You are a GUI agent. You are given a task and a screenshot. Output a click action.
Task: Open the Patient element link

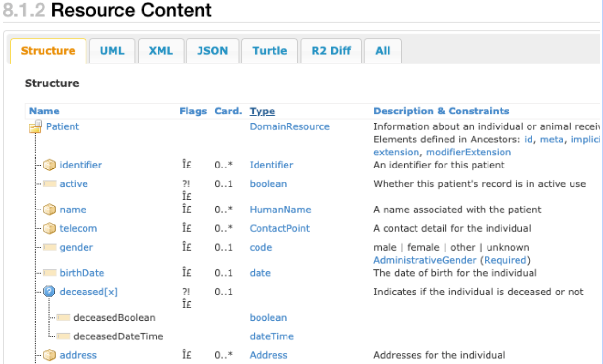[62, 126]
